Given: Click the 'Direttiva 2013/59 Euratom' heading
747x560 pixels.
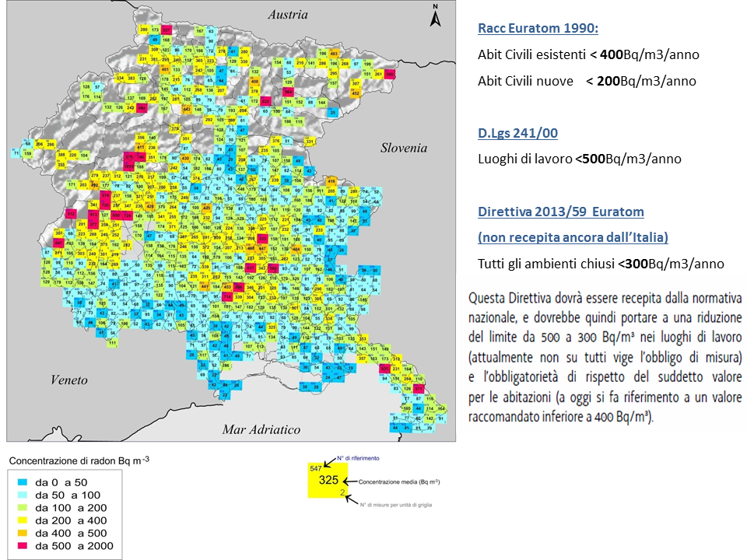Looking at the screenshot, I should click(x=560, y=212).
